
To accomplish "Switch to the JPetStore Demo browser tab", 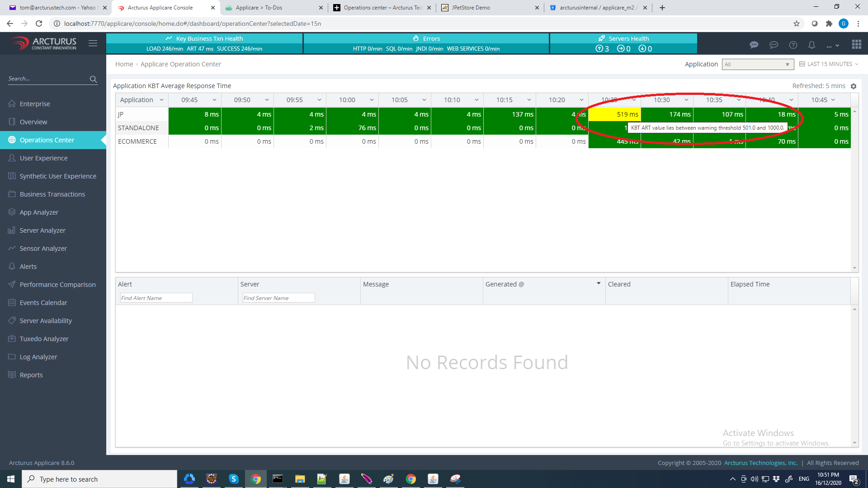I will click(x=471, y=8).
